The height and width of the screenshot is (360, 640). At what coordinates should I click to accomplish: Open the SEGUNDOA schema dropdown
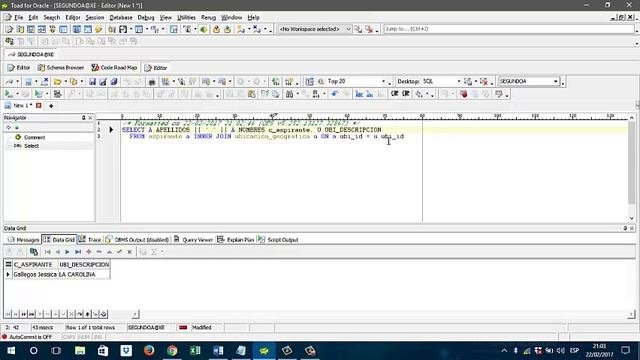(x=555, y=82)
